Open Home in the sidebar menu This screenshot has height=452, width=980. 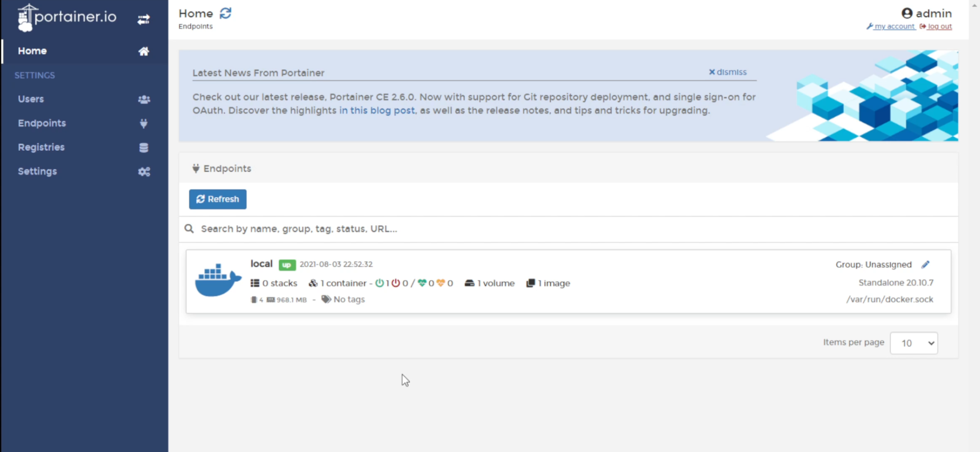(x=33, y=51)
